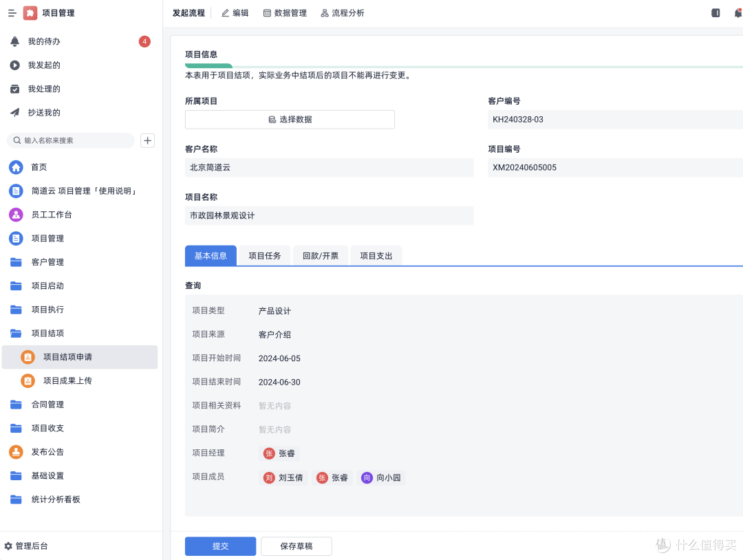Click the 项目名称 field 市政园林景观设计
The width and height of the screenshot is (743, 560).
[329, 215]
